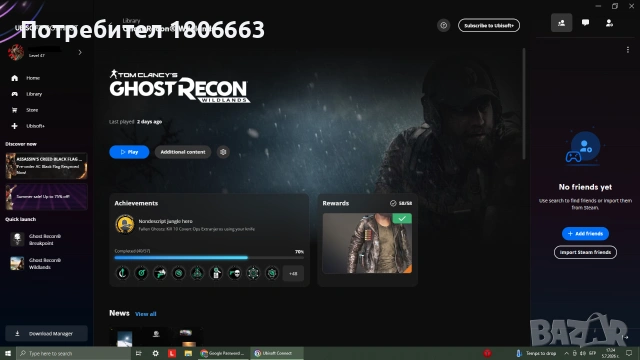Click View all news link
This screenshot has width=640, height=360.
146,314
